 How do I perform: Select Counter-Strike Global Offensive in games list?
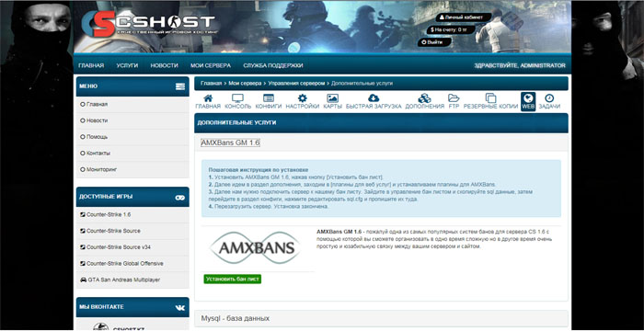pyautogui.click(x=125, y=264)
